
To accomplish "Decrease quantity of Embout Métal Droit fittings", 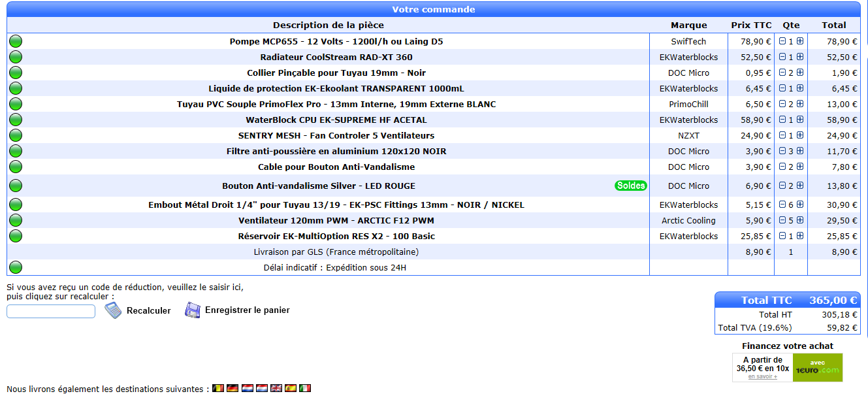I will (782, 205).
